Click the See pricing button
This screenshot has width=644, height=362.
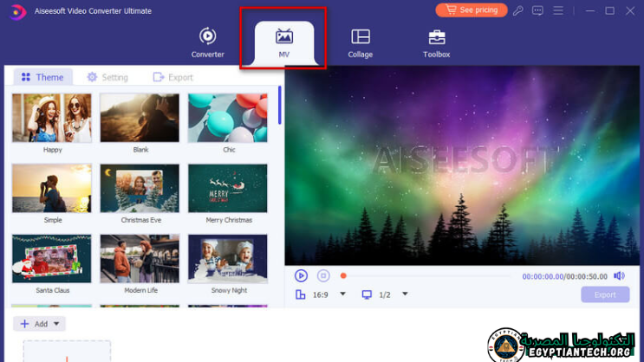coord(471,10)
